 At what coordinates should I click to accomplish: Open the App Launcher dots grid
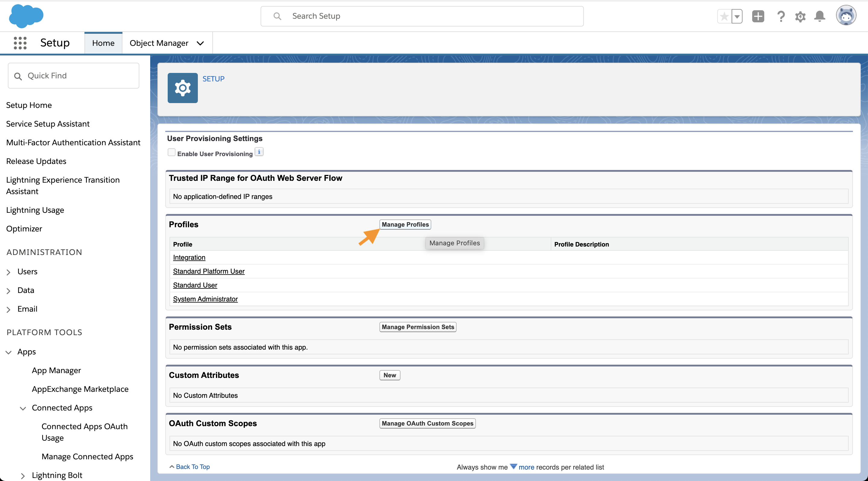(x=20, y=43)
